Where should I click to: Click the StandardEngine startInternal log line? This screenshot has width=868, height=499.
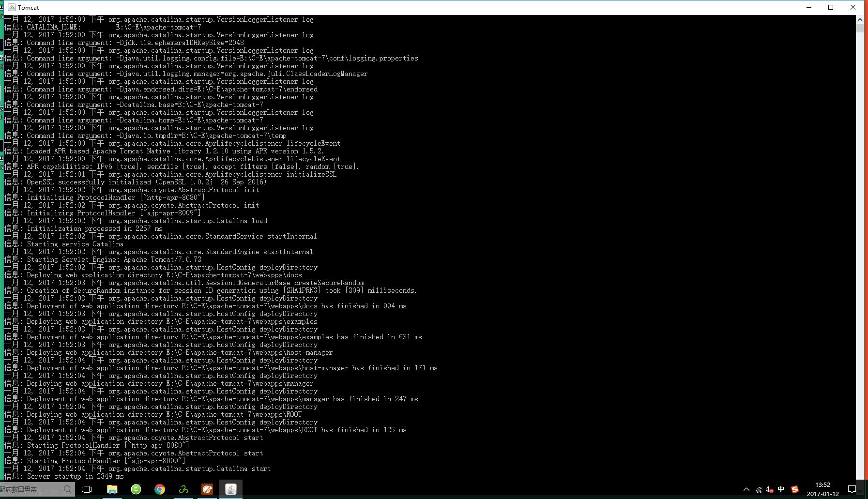(159, 252)
